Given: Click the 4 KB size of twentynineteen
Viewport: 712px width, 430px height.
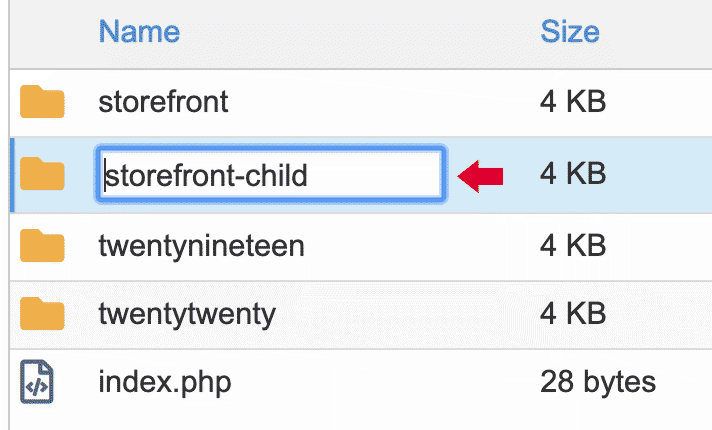Looking at the screenshot, I should click(572, 245).
